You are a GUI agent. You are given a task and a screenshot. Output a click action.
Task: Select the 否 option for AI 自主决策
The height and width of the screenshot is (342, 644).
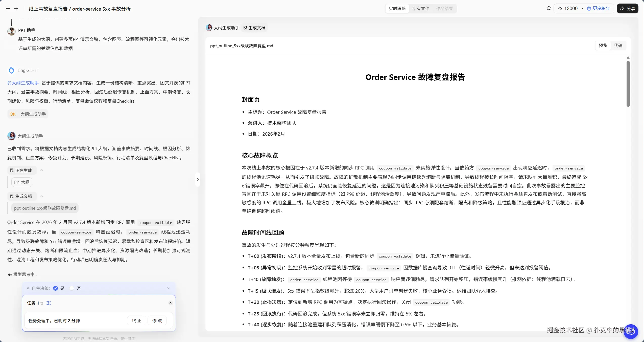tap(72, 288)
